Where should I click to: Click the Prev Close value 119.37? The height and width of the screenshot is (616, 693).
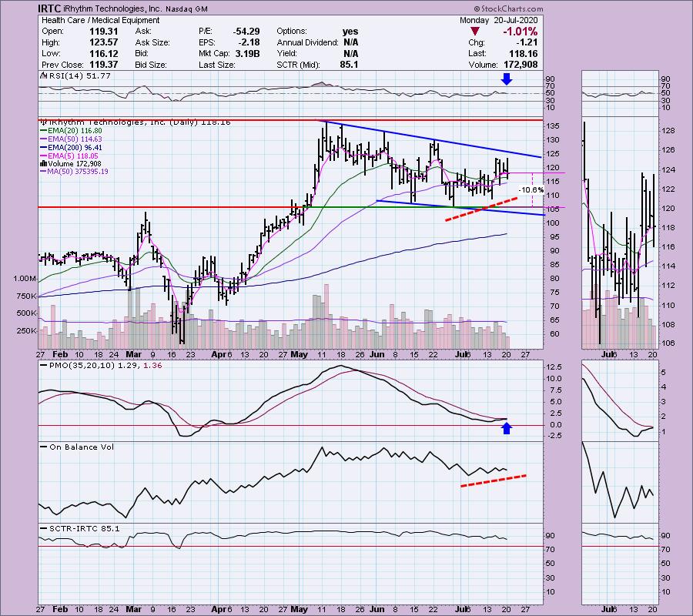(x=103, y=65)
